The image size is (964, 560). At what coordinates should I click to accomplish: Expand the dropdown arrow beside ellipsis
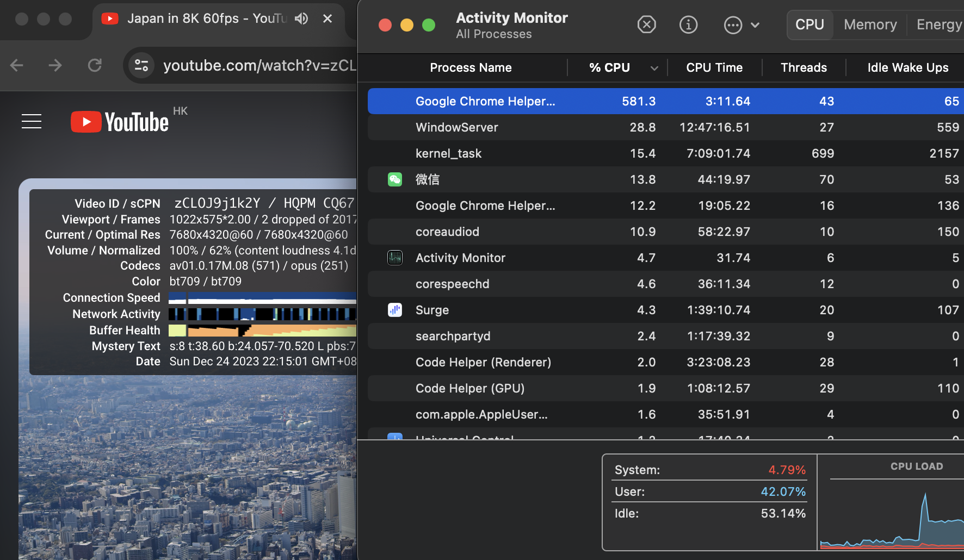pyautogui.click(x=755, y=25)
